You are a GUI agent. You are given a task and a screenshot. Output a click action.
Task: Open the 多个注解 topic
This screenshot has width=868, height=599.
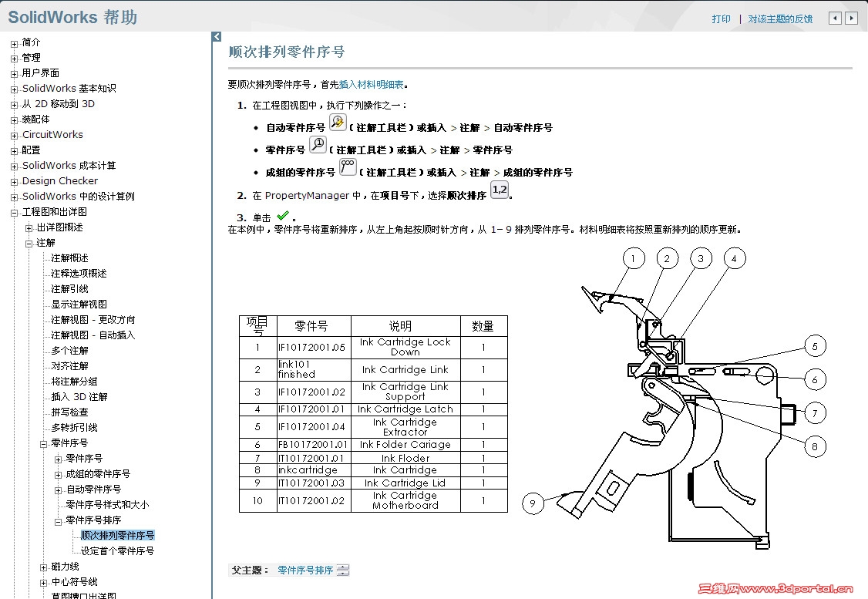coord(69,351)
